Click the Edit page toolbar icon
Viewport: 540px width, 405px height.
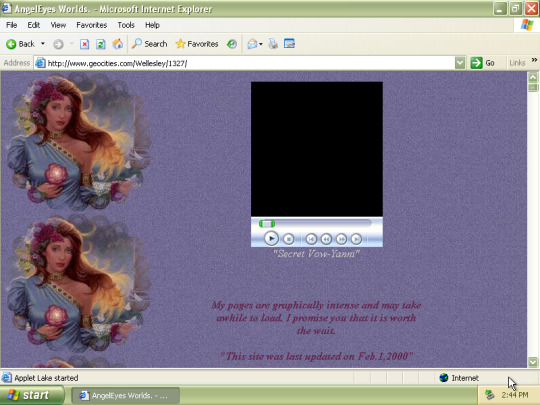(289, 44)
